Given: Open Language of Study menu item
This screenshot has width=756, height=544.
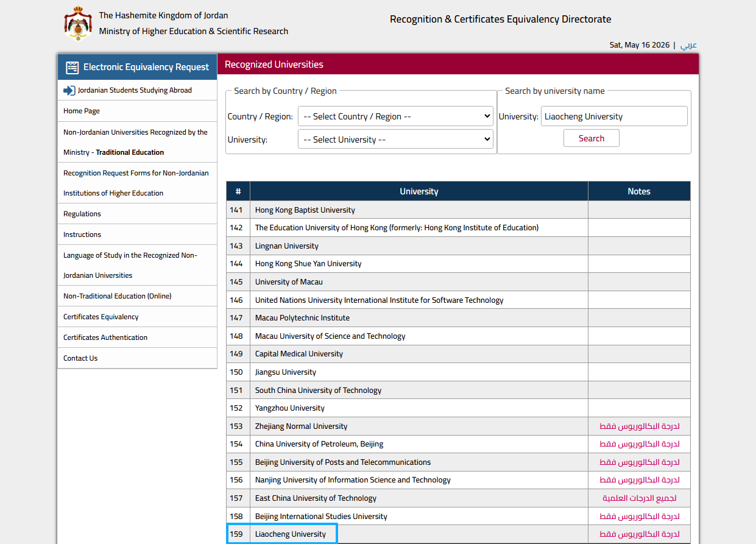Looking at the screenshot, I should click(x=138, y=265).
